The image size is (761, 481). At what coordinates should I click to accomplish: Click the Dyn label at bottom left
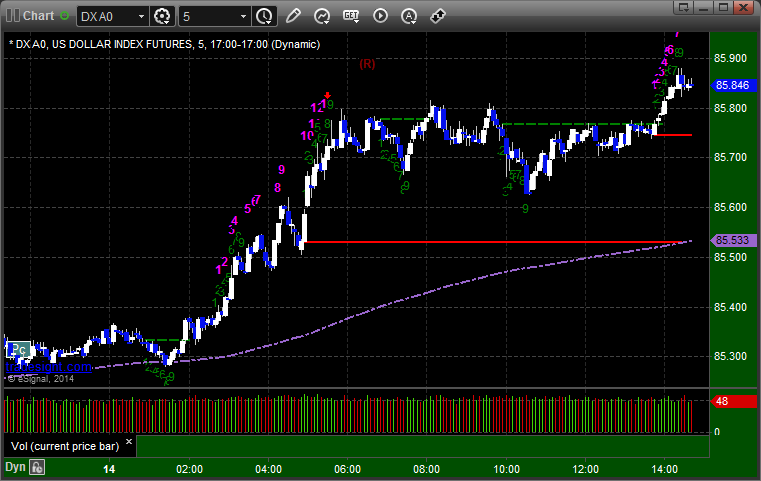coord(15,467)
